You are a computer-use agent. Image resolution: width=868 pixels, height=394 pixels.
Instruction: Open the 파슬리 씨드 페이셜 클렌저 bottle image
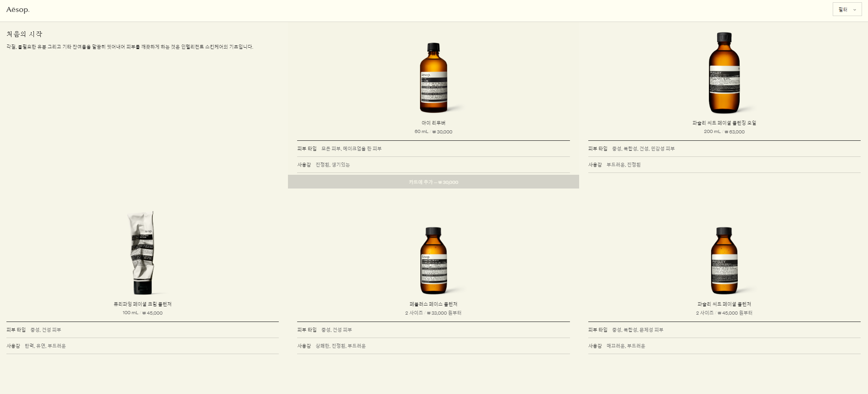pos(724,261)
